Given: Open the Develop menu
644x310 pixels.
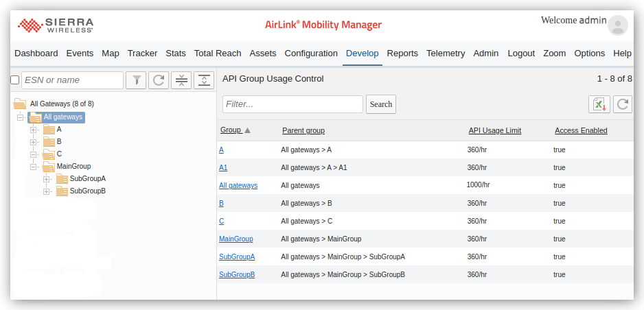Looking at the screenshot, I should pos(363,53).
